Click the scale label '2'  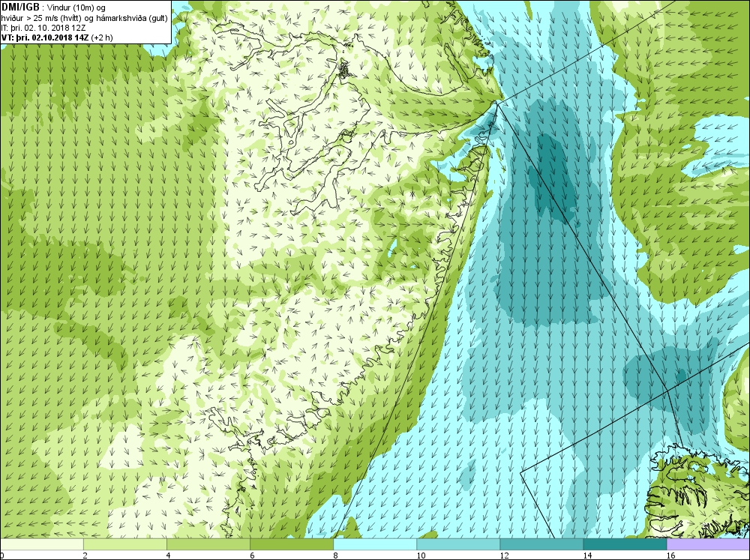(x=85, y=556)
